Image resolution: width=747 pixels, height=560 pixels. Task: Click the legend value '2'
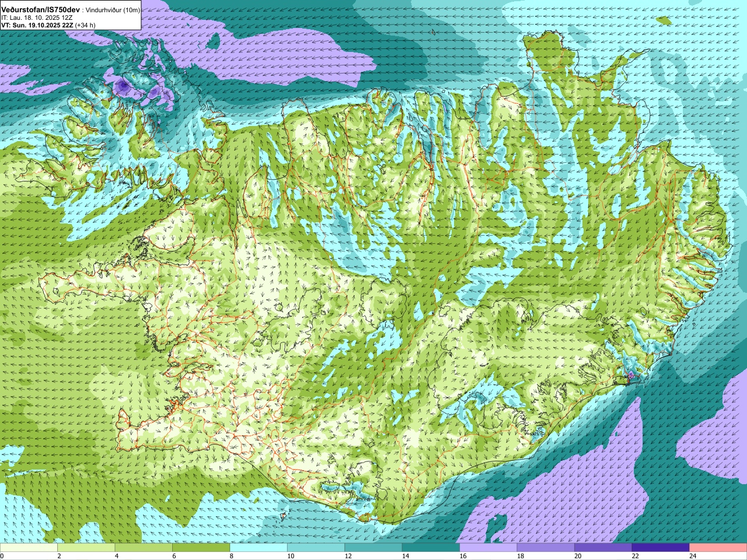tap(59, 556)
